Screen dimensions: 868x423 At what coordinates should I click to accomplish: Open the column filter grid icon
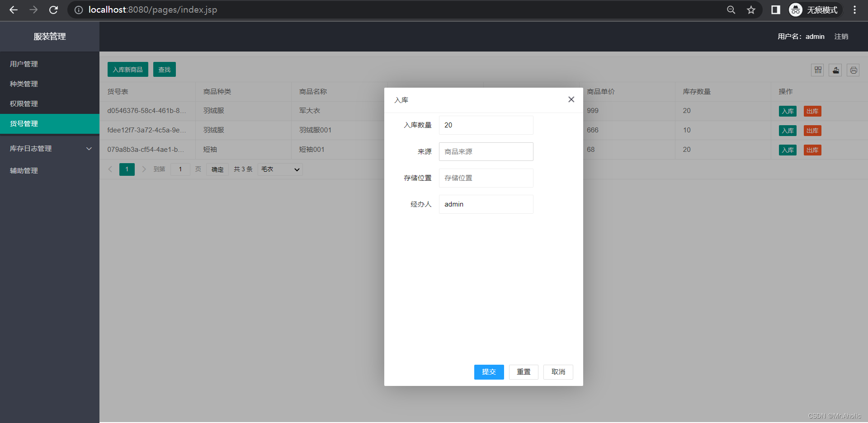coord(818,70)
